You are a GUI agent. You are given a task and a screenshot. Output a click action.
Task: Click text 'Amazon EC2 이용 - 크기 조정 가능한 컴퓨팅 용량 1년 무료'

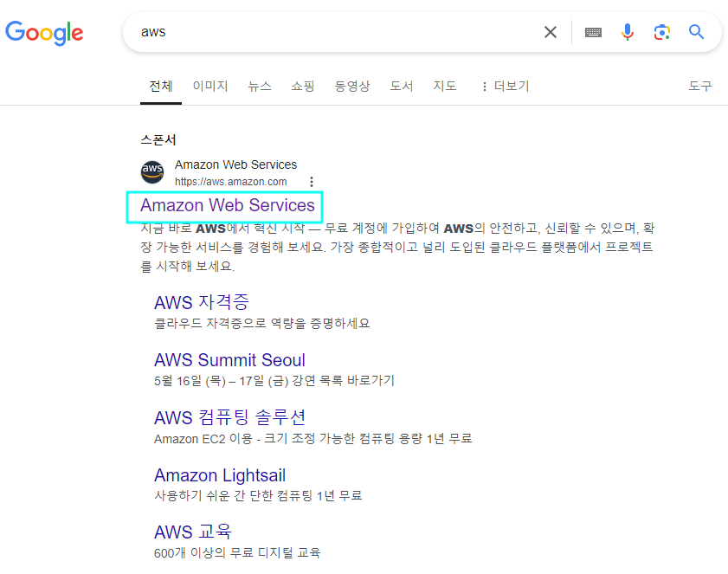[313, 438]
